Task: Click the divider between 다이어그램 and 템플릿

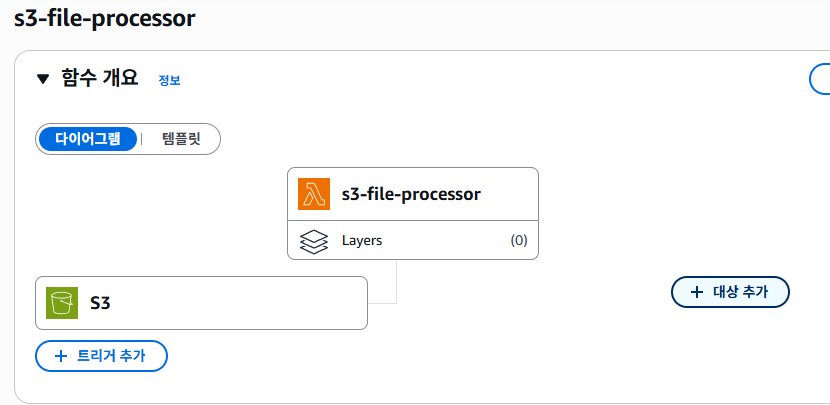Action: pyautogui.click(x=141, y=139)
